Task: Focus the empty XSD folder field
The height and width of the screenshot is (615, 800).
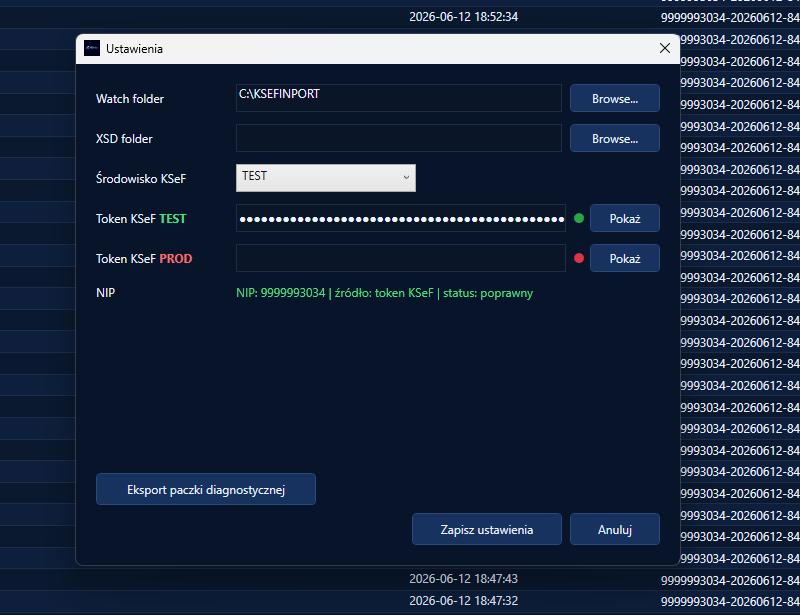Action: coord(398,138)
